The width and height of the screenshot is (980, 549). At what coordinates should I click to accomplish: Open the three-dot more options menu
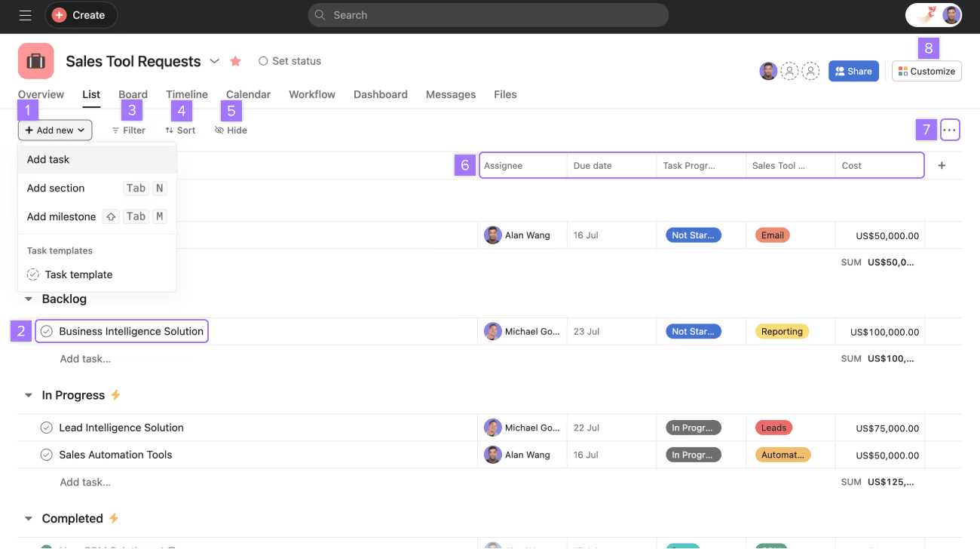[x=950, y=130]
